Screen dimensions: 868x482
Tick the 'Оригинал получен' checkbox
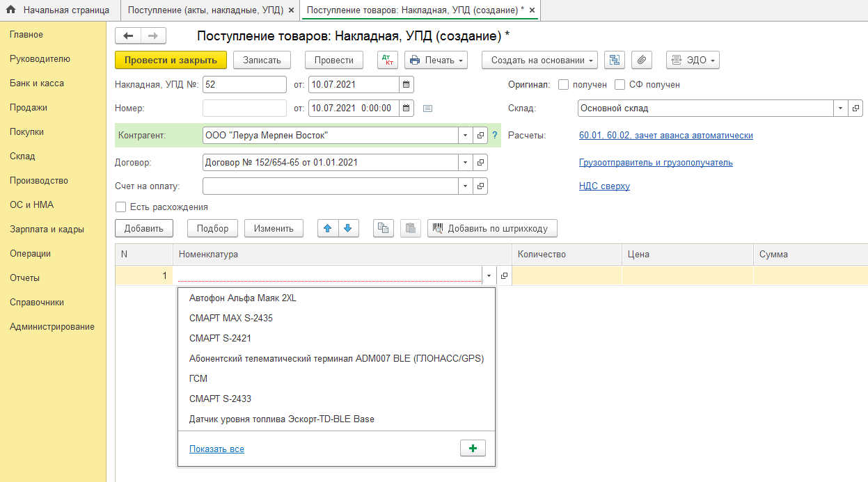pos(563,85)
